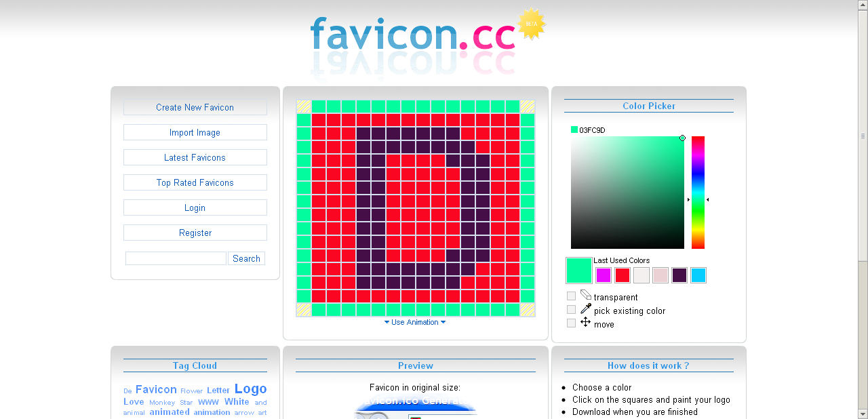
Task: Open Create New Favicon
Action: [x=195, y=107]
